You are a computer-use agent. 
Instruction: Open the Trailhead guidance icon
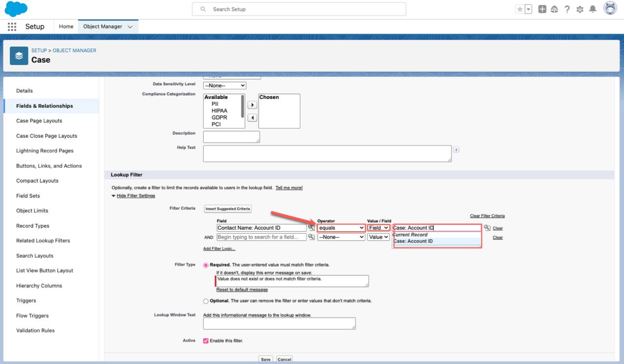click(554, 9)
